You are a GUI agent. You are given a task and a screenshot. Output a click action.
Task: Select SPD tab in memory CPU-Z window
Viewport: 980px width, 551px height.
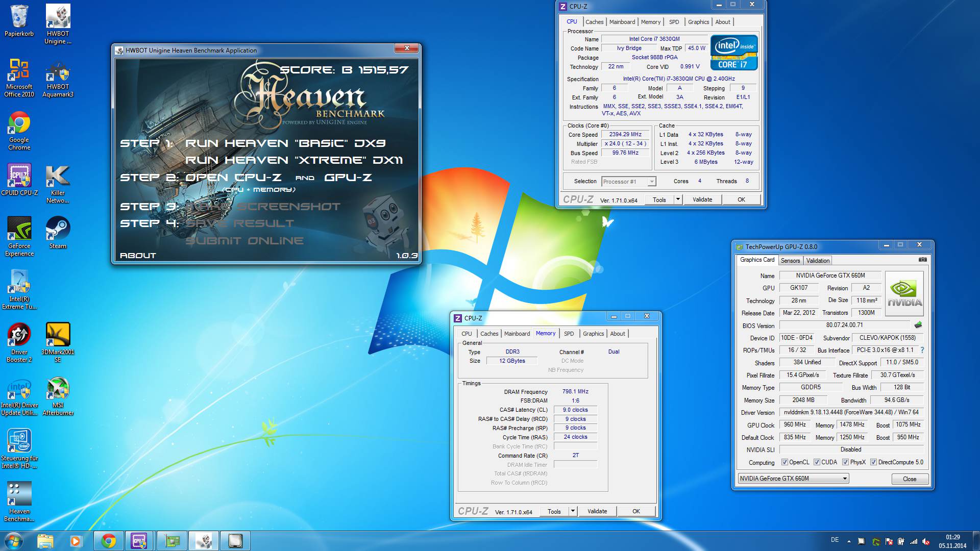point(569,334)
